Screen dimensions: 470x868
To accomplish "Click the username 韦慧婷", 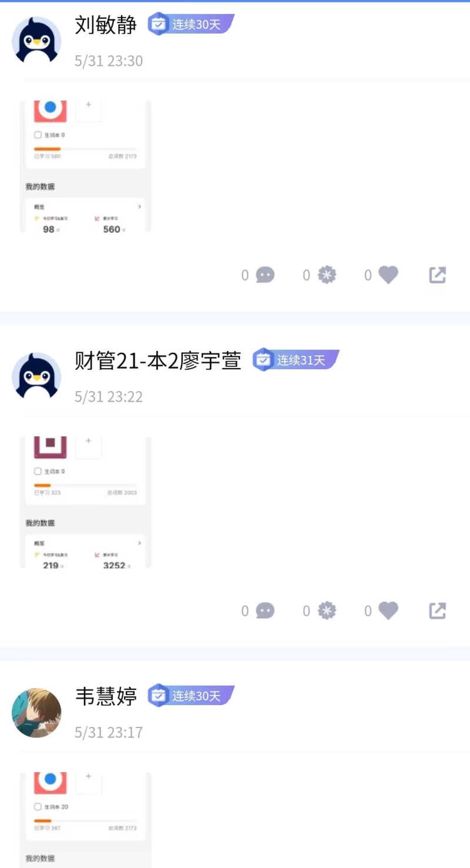I will click(x=106, y=696).
